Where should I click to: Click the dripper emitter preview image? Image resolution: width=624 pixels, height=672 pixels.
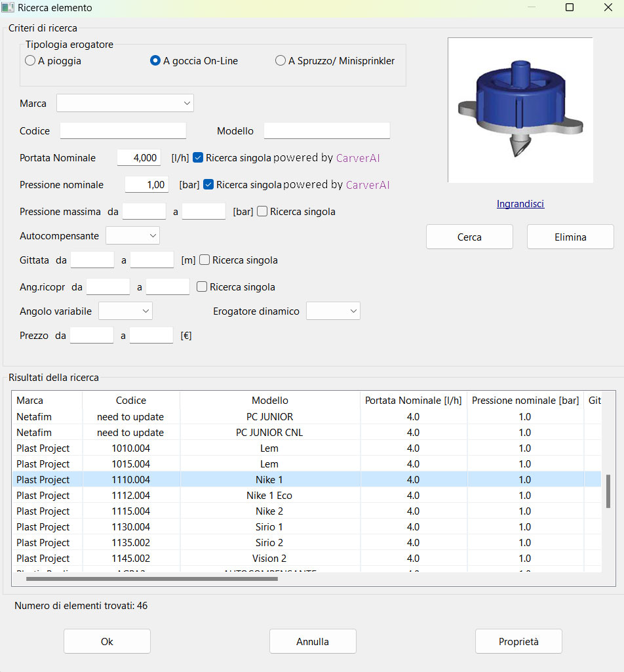point(520,109)
